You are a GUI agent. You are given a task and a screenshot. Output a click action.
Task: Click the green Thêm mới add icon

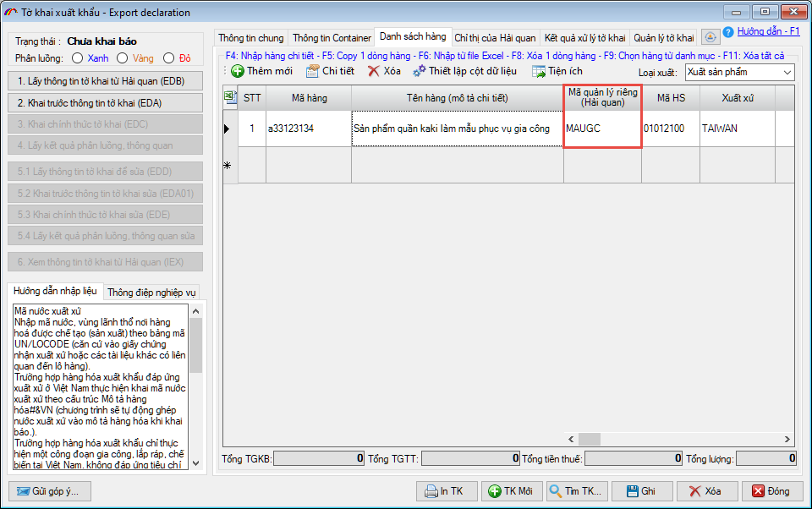(x=238, y=72)
